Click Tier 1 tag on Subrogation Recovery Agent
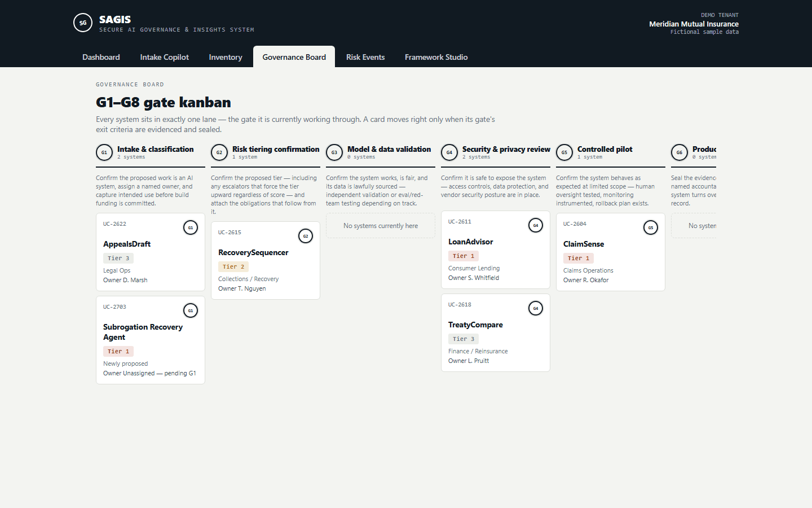Image resolution: width=812 pixels, height=508 pixels. pos(118,351)
